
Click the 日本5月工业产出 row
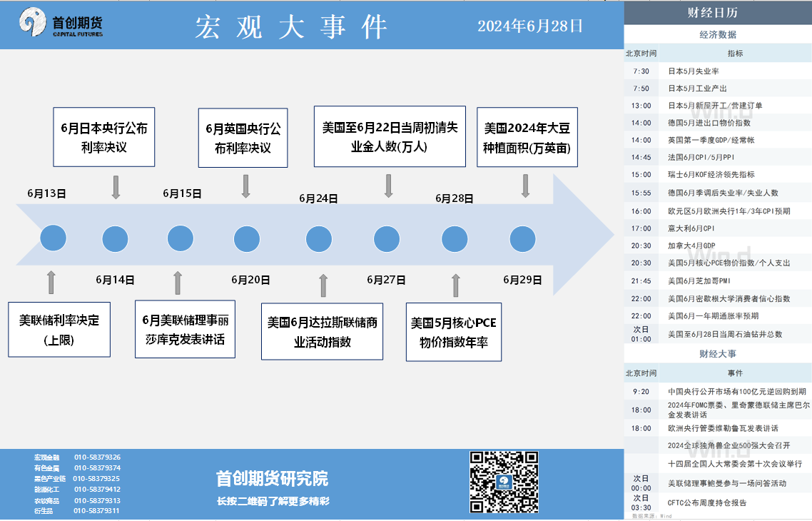tap(718, 88)
